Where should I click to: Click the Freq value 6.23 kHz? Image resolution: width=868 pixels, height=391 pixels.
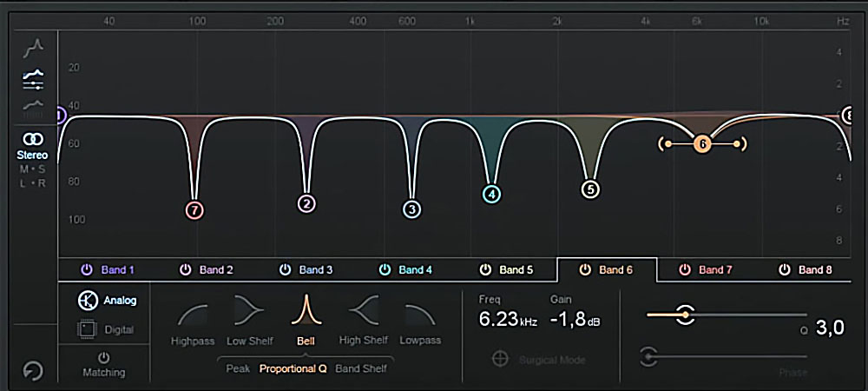click(508, 320)
